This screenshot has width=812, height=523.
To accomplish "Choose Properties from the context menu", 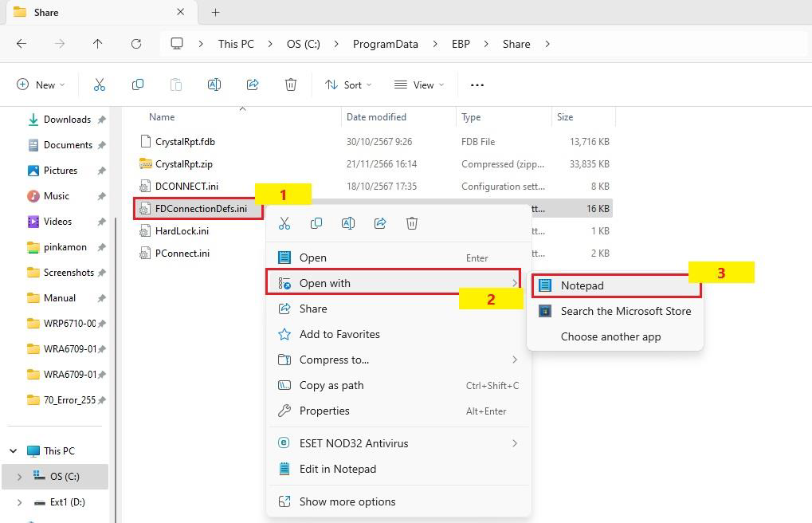I will coord(324,411).
